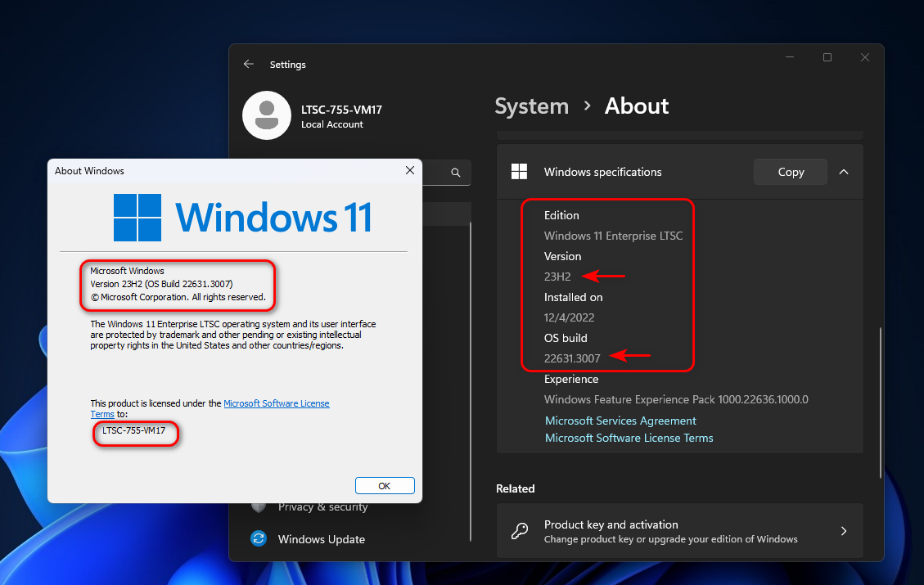This screenshot has width=924, height=585.
Task: Click the Experience label
Action: tap(571, 379)
